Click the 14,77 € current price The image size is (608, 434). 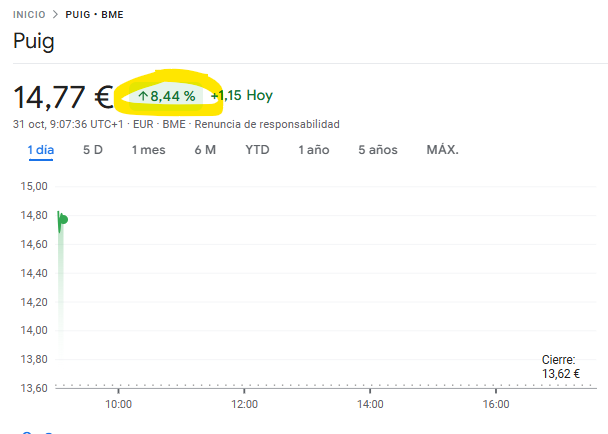coord(62,97)
